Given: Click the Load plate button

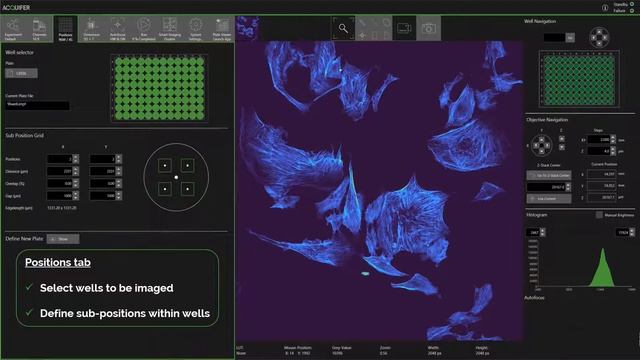Looking at the screenshot, I should [21, 73].
